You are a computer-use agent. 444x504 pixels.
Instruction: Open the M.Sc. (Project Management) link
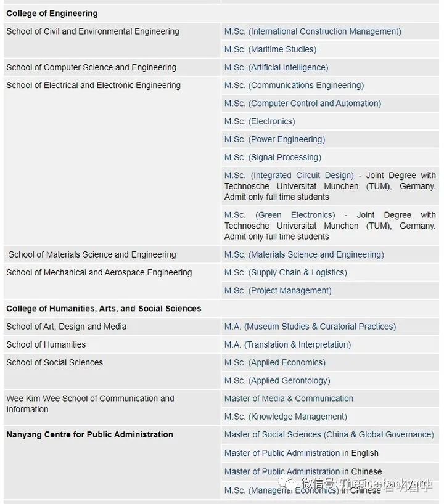point(277,290)
